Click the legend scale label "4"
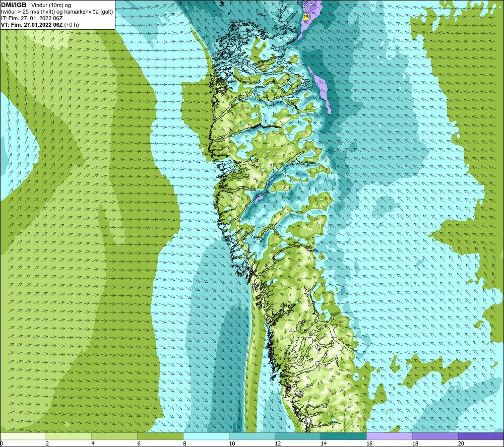The height and width of the screenshot is (447, 504). click(93, 443)
